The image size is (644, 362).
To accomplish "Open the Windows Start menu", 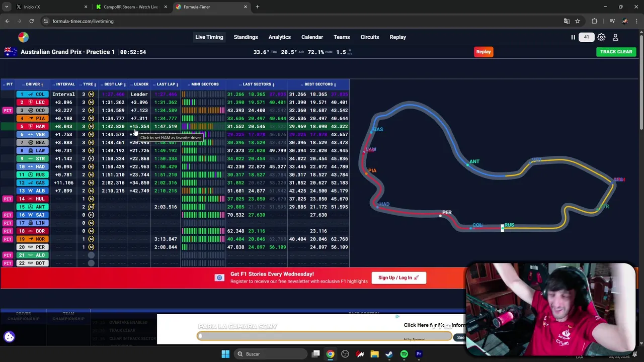I will (225, 354).
